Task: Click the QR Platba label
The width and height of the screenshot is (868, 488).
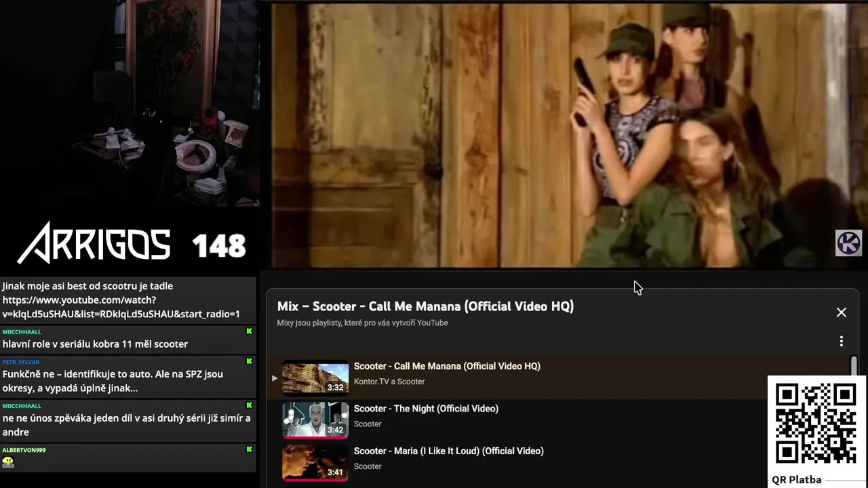Action: pyautogui.click(x=797, y=480)
